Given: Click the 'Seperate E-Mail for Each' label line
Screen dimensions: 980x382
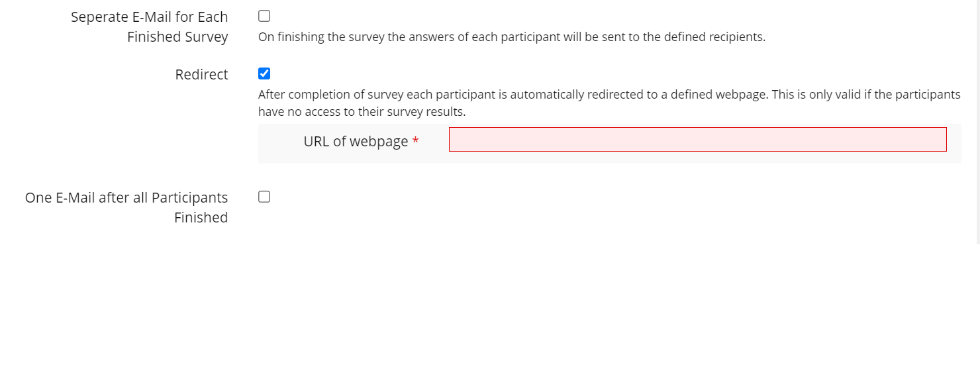Looking at the screenshot, I should [x=149, y=17].
